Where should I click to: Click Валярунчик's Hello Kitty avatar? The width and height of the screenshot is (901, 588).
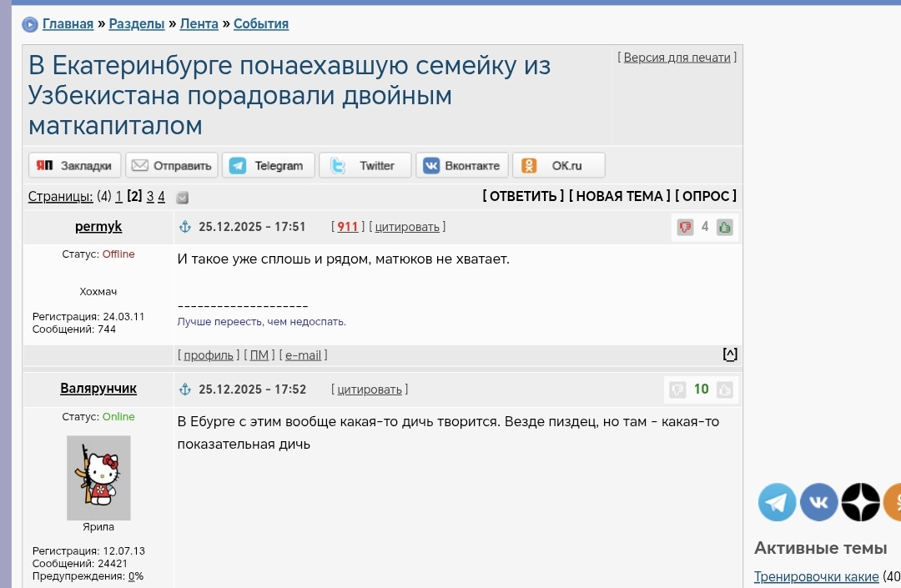pos(98,478)
